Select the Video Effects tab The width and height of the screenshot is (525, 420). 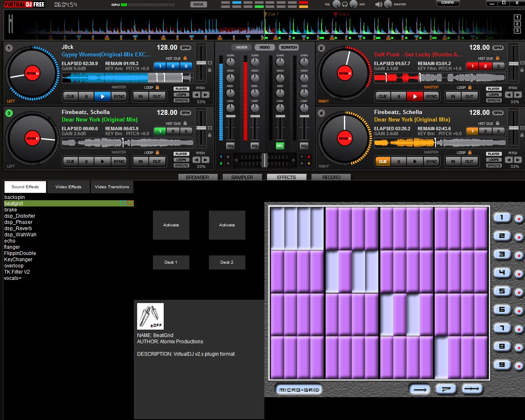pos(68,187)
